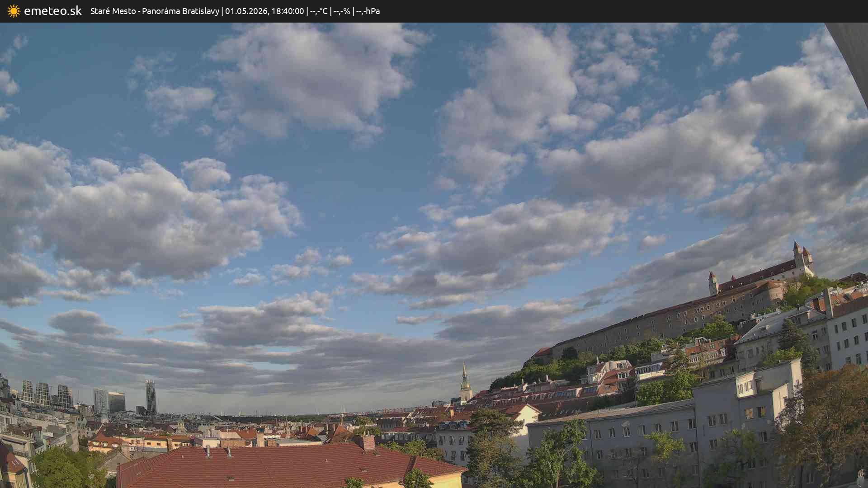Click the emeteo.sk sun logo icon
Screen dimensions: 868x488
pos(14,11)
